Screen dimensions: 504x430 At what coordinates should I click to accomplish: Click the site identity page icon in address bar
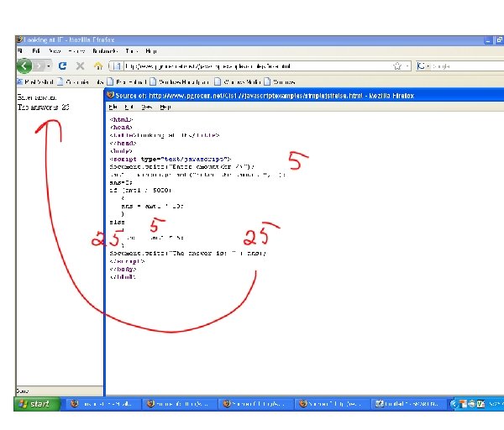point(117,66)
